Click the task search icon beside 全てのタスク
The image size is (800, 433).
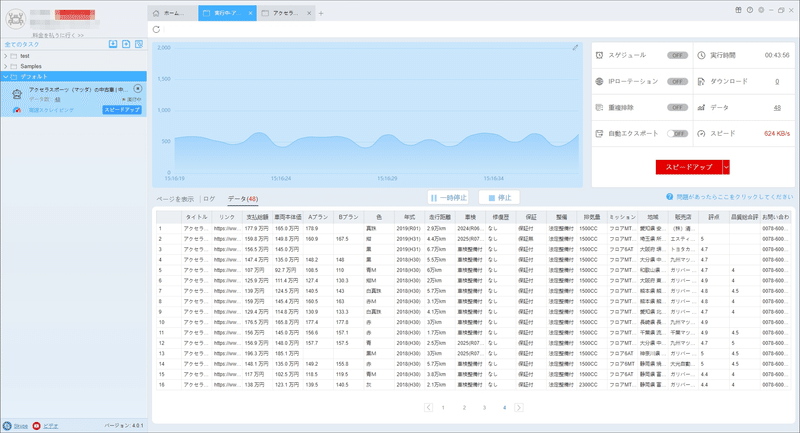click(x=139, y=44)
